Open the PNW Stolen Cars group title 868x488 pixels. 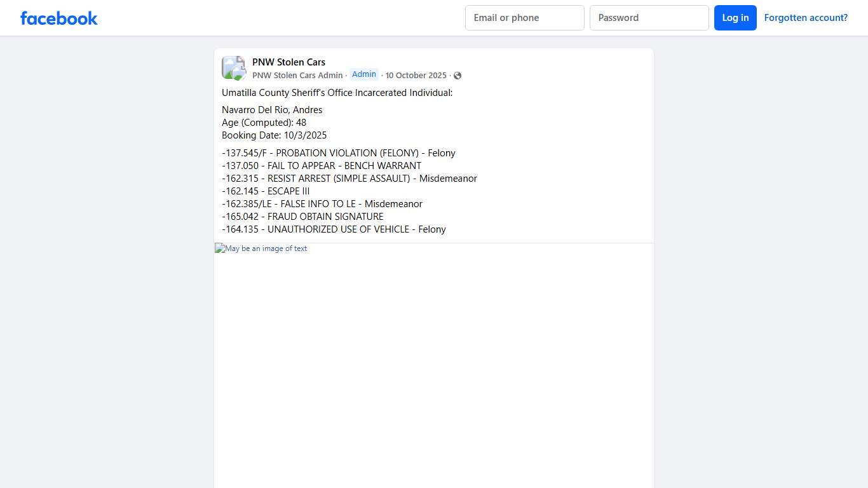(x=288, y=62)
